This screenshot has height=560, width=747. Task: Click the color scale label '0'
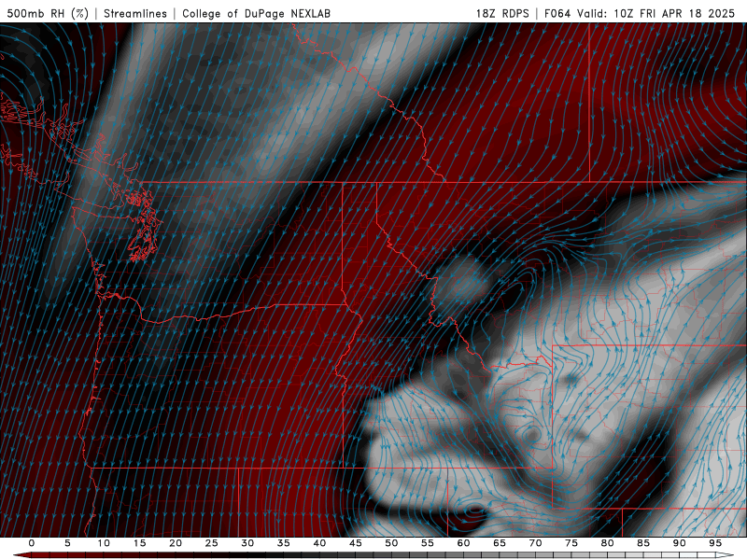tap(32, 543)
